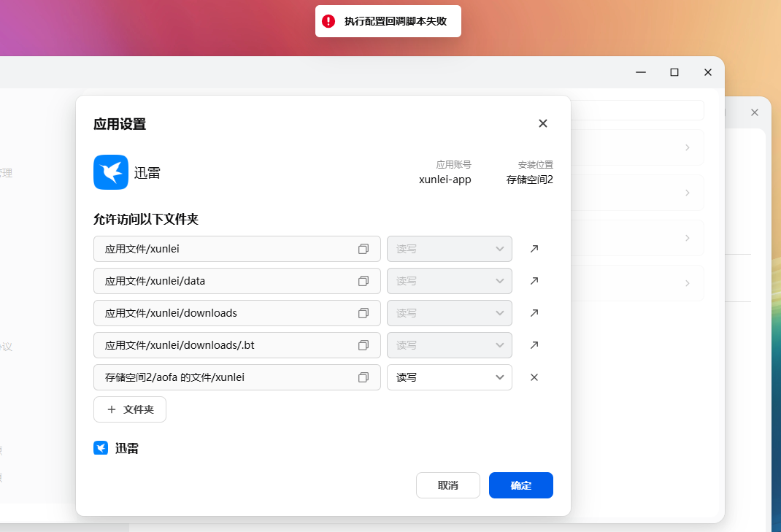This screenshot has width=781, height=532.
Task: Open permission dropdown for 应用文件/xunlei/downloads/.bt
Action: (x=450, y=345)
